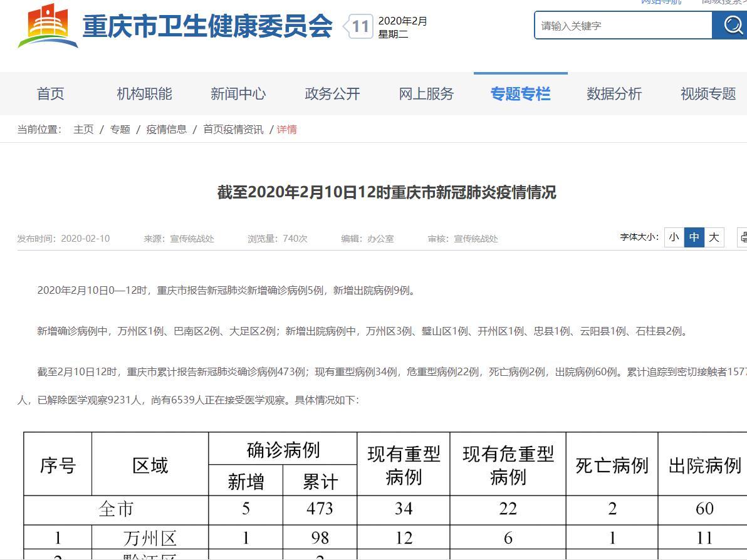Click the 死亡病例 column header
747x560 pixels.
point(612,465)
